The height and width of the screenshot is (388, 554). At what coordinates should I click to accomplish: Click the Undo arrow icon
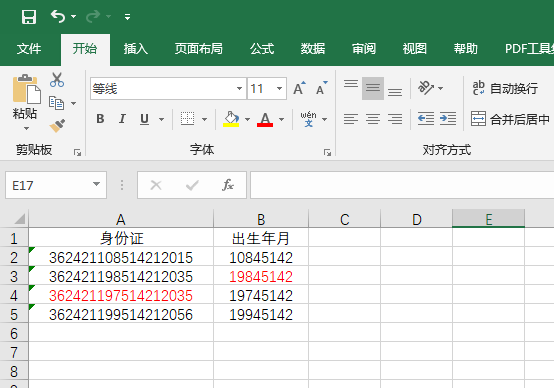coord(58,16)
